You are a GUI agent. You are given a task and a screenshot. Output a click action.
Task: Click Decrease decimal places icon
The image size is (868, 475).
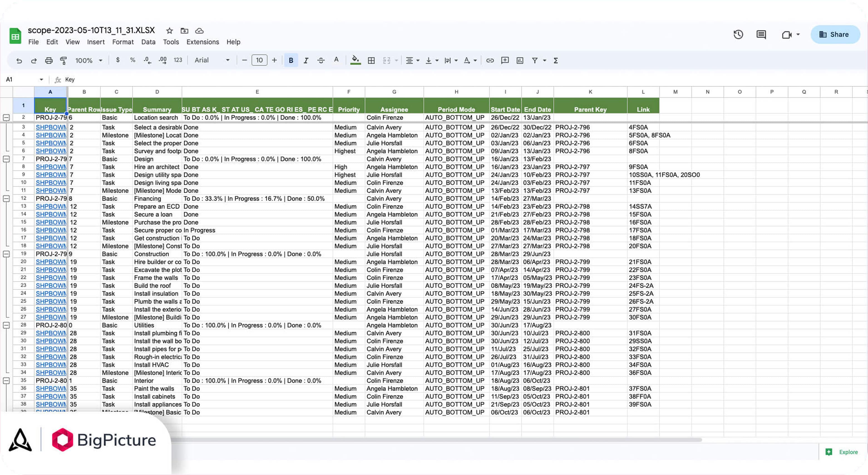[147, 60]
